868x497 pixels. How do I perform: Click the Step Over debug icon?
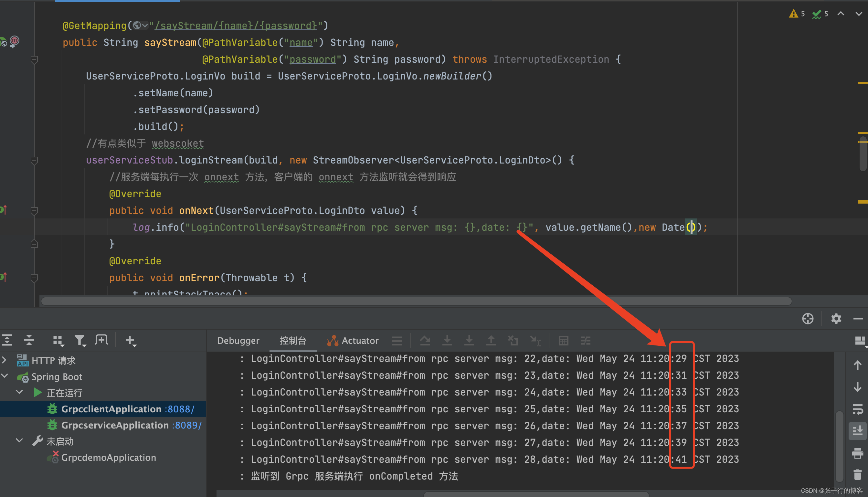[425, 341]
